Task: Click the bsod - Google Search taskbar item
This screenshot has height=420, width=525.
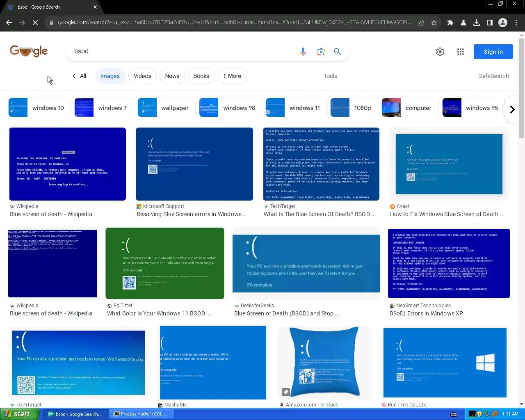Action: [x=76, y=414]
